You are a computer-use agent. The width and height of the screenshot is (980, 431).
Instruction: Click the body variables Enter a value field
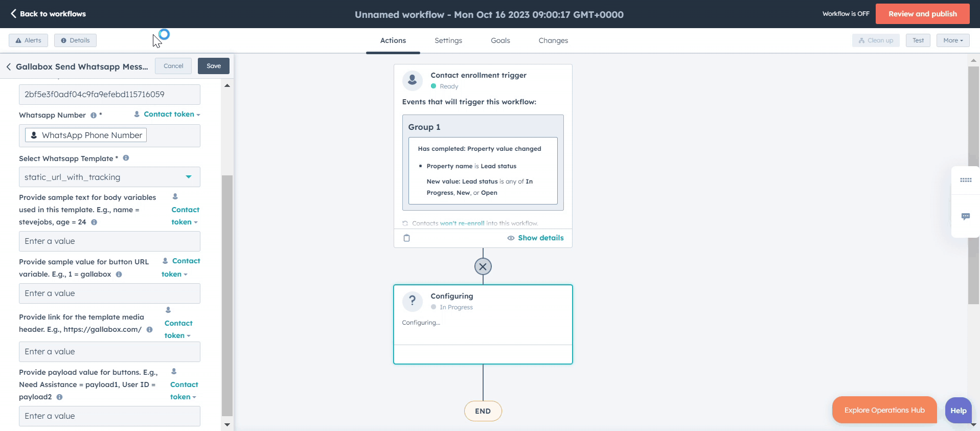pyautogui.click(x=109, y=241)
